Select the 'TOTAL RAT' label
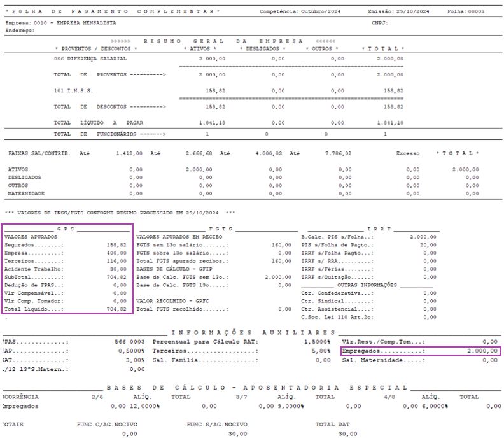504x443 pixels. [332, 425]
